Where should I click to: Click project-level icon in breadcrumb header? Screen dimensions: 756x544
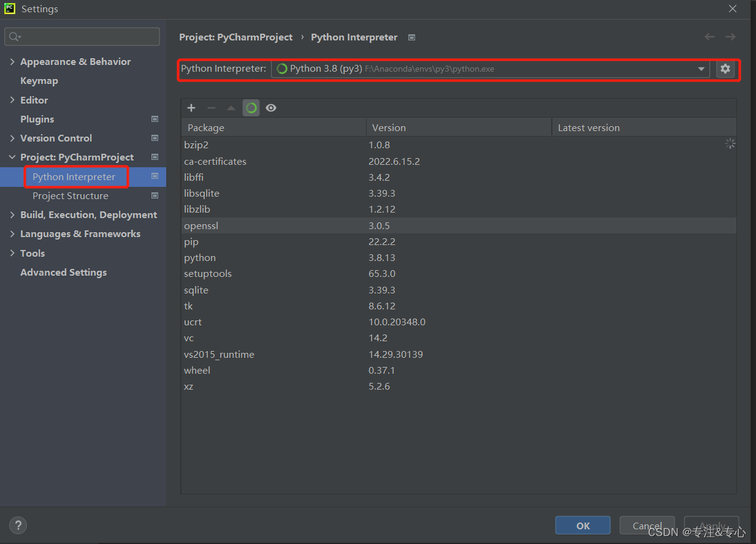click(411, 37)
